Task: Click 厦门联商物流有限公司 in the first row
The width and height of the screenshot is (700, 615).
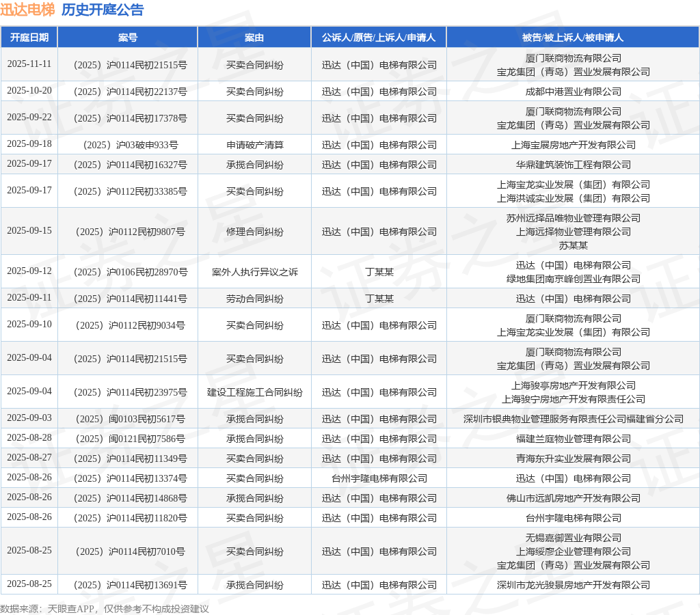Action: coord(573,58)
